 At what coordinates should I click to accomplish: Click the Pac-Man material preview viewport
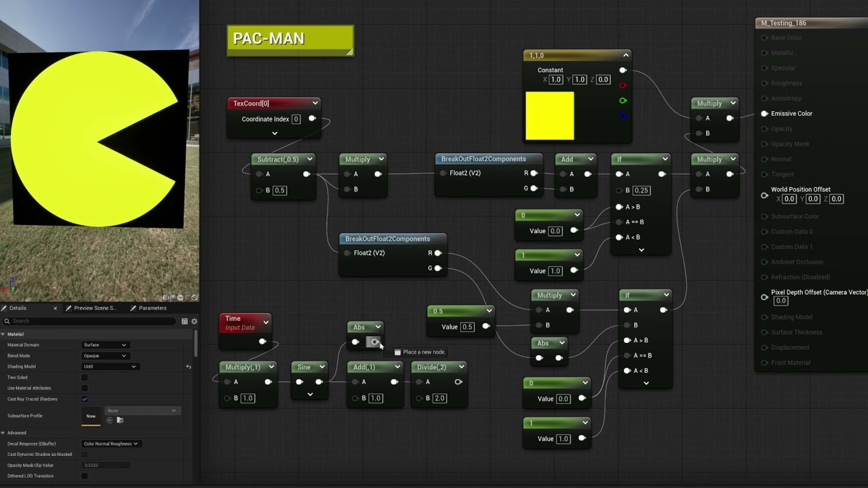[x=99, y=150]
